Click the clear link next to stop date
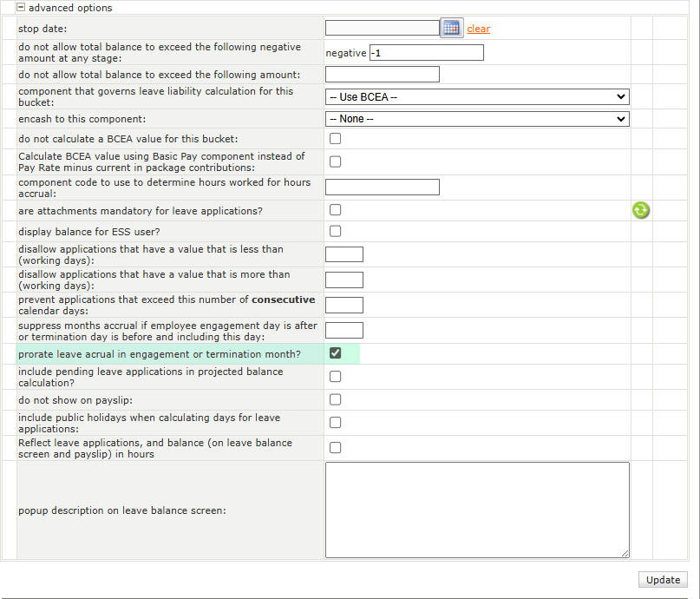The height and width of the screenshot is (599, 700). (478, 29)
